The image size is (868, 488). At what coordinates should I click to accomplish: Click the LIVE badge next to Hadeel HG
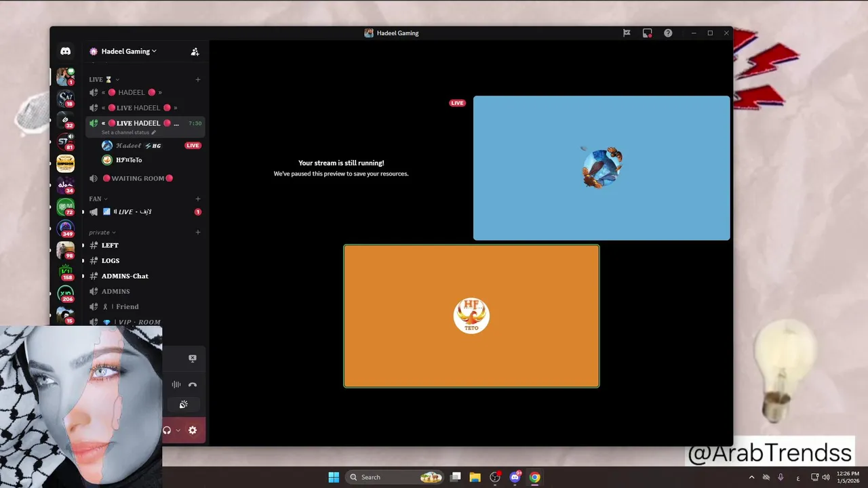coord(193,145)
